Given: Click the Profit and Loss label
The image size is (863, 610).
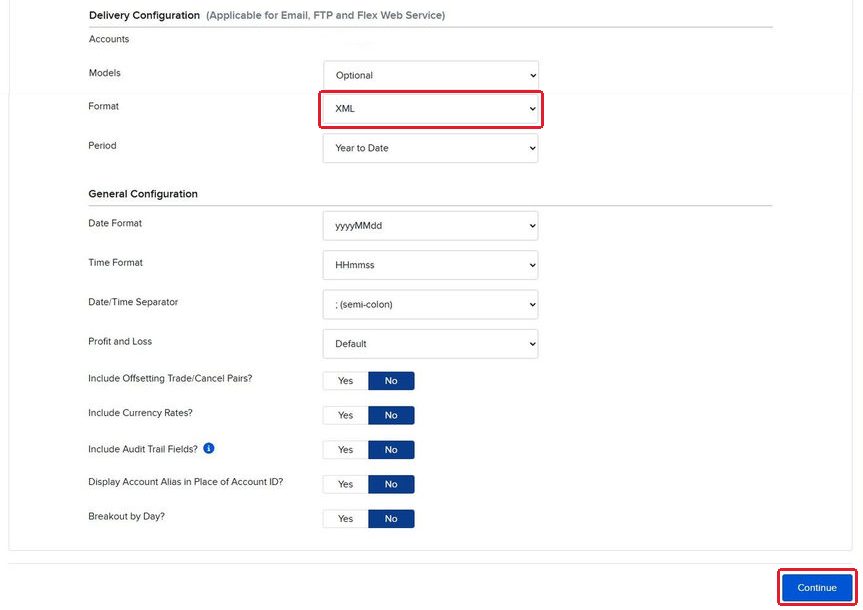Looking at the screenshot, I should 120,341.
